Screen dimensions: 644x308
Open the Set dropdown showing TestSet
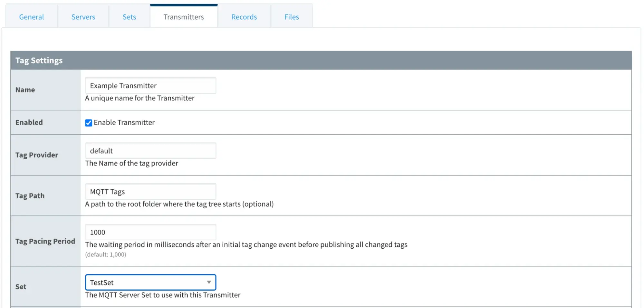150,283
